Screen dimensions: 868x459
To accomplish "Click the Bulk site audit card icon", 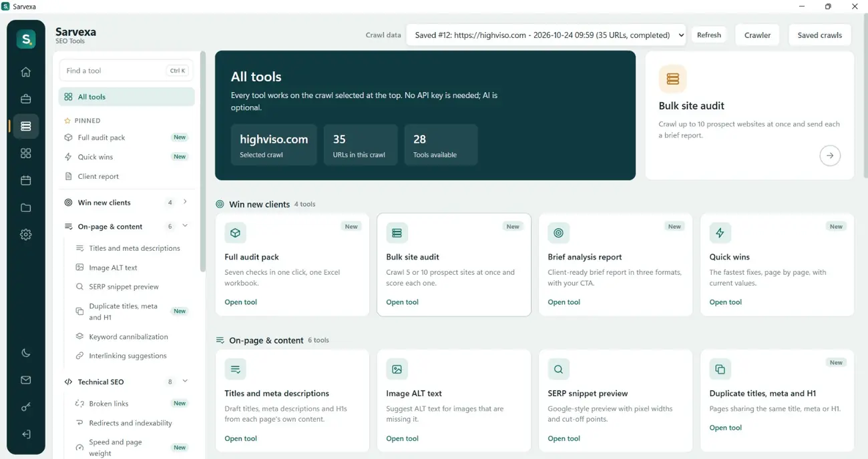I will (397, 233).
